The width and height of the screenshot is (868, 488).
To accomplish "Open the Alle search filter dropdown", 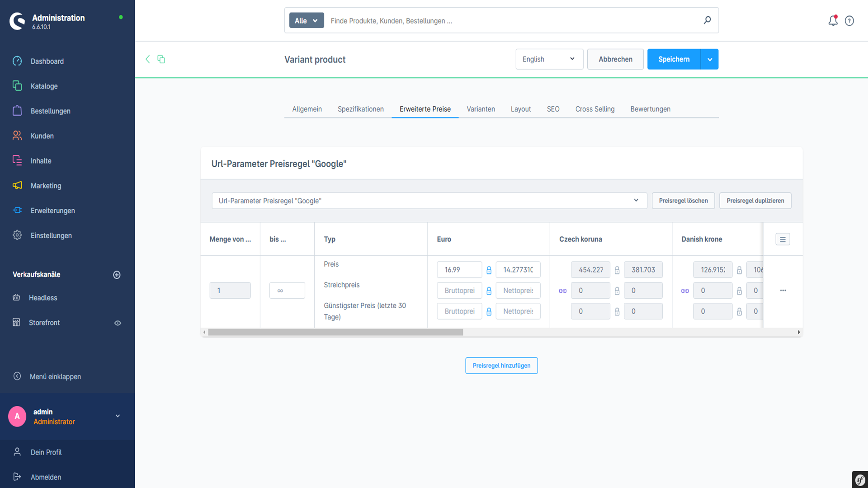I will coord(307,20).
